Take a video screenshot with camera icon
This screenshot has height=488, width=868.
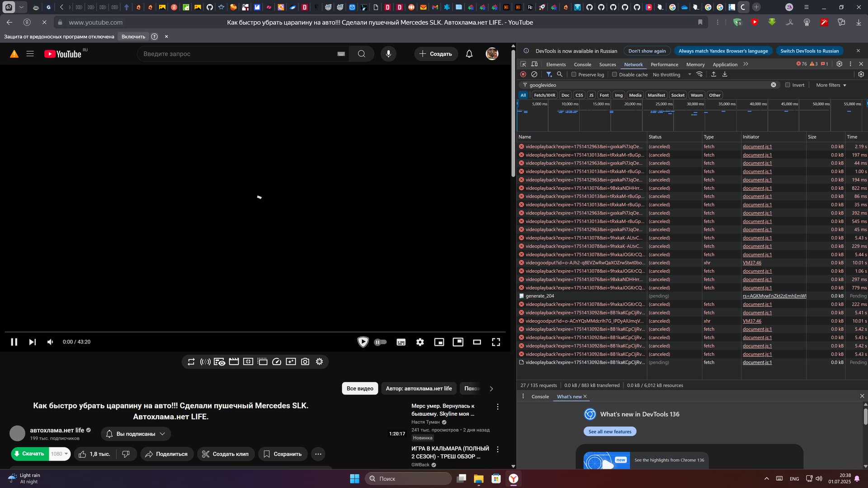pos(305,361)
